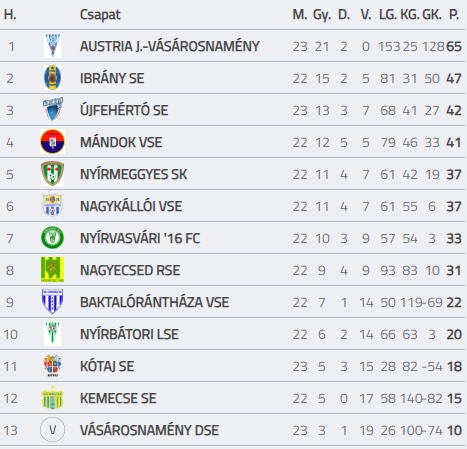Click the Vásárosnamény DSE placeholder V icon
The width and height of the screenshot is (467, 449).
click(x=52, y=430)
